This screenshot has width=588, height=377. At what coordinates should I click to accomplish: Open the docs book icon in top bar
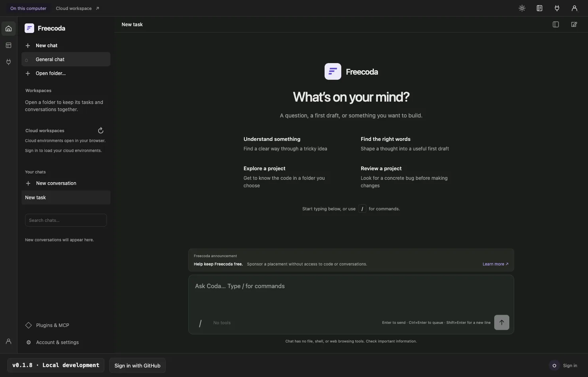tap(540, 8)
